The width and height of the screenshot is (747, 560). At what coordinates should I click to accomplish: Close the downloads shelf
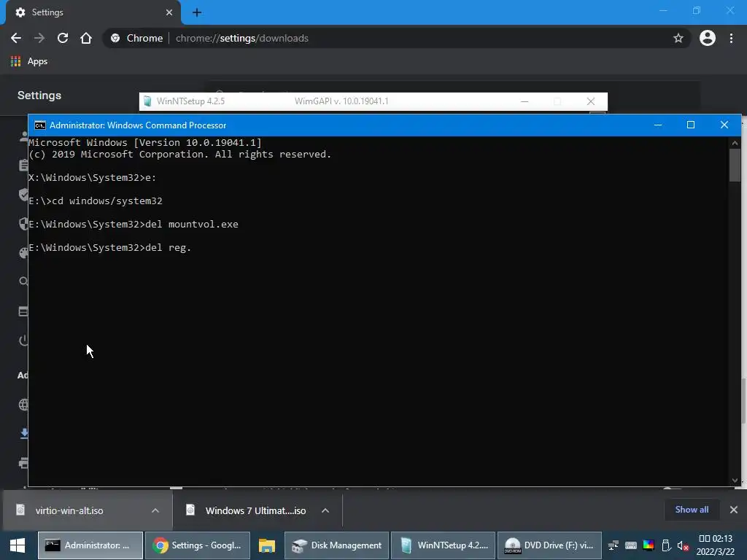pos(734,510)
